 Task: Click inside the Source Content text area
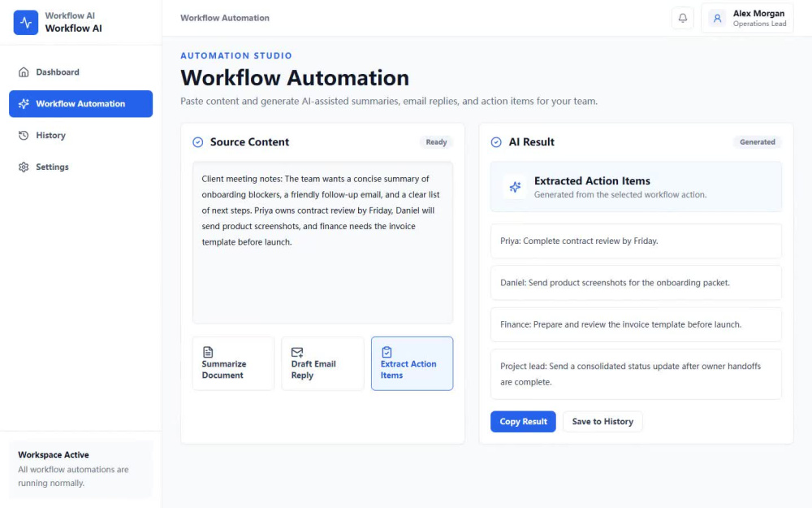(x=322, y=242)
